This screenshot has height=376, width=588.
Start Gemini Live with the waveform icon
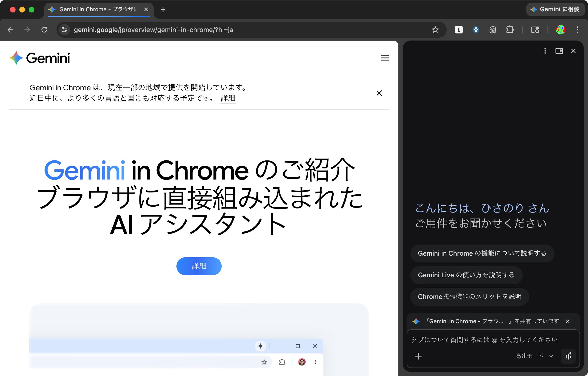568,356
